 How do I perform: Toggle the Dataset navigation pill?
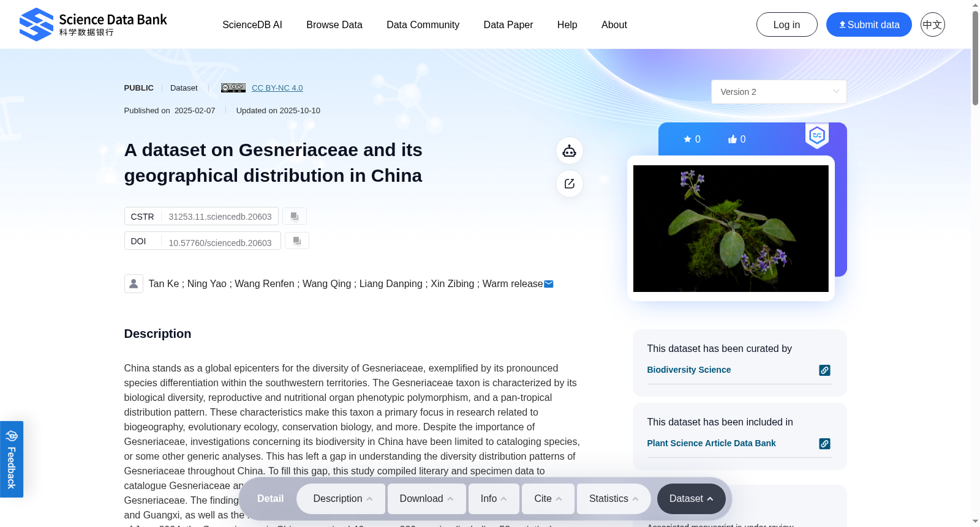692,499
